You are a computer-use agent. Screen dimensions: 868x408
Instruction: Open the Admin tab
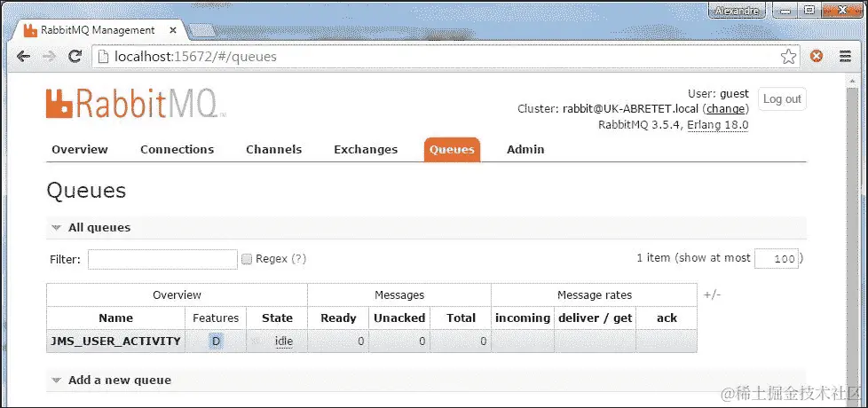click(x=525, y=149)
